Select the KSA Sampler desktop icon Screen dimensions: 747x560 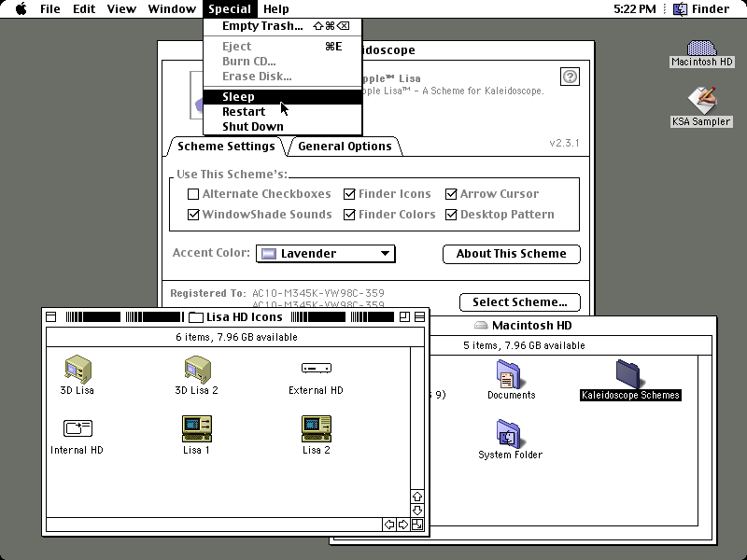tap(701, 101)
